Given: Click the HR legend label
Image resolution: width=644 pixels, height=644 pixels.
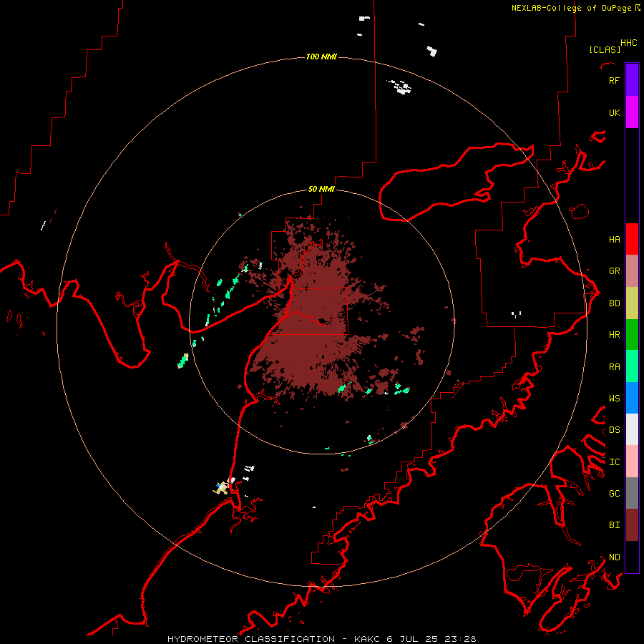Looking at the screenshot, I should pos(614,335).
